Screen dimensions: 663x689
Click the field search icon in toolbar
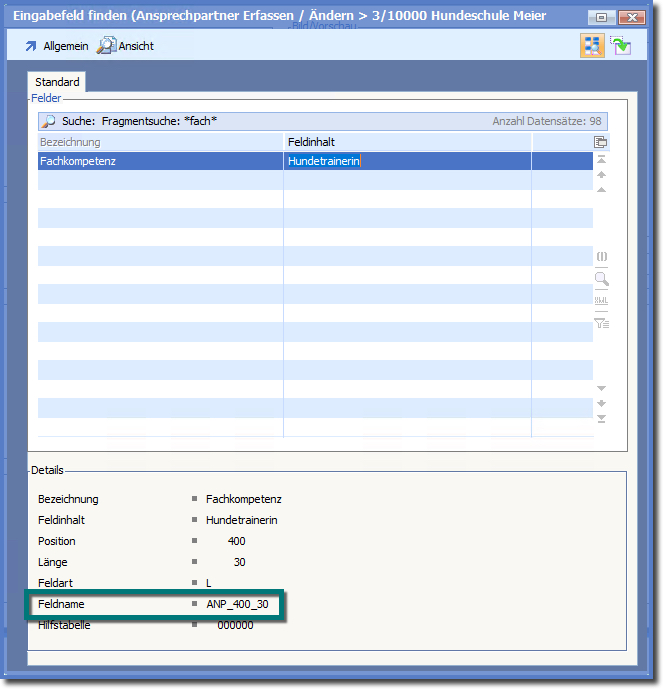pos(592,45)
